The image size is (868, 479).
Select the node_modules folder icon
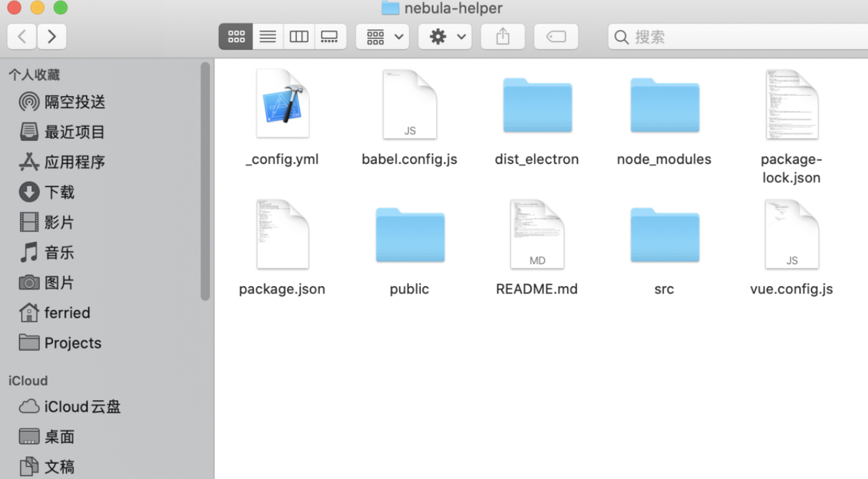pyautogui.click(x=664, y=106)
